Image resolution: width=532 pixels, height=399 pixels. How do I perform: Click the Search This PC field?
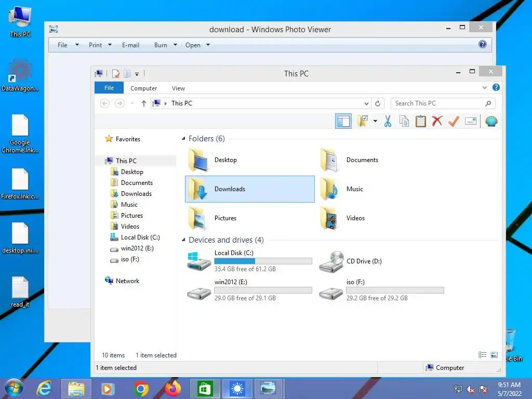pyautogui.click(x=443, y=103)
